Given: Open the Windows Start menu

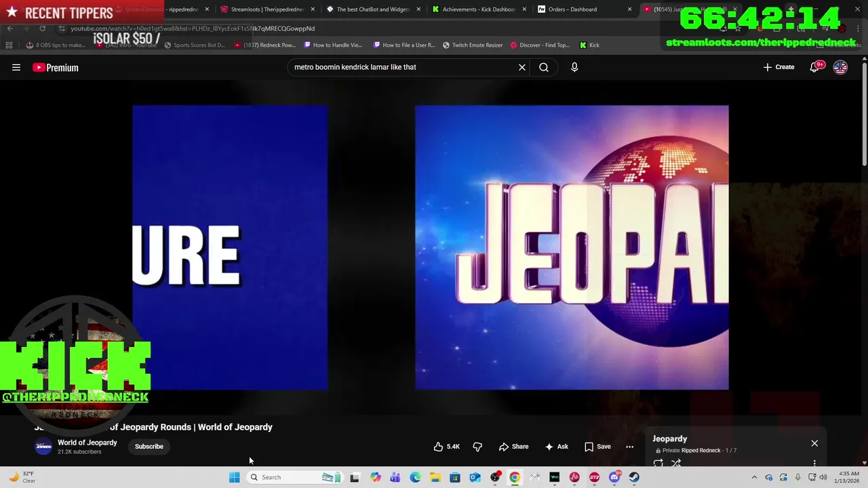Looking at the screenshot, I should (x=234, y=477).
